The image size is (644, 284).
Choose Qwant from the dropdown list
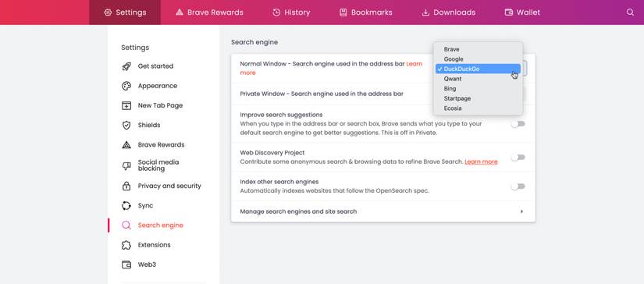coord(478,79)
